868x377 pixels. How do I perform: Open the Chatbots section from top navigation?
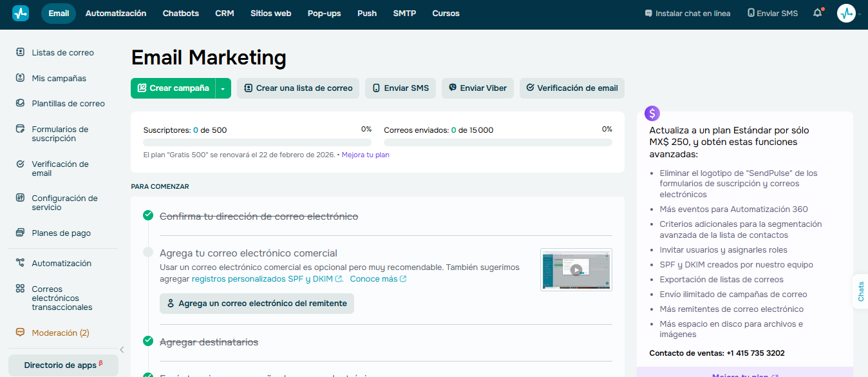[x=180, y=13]
